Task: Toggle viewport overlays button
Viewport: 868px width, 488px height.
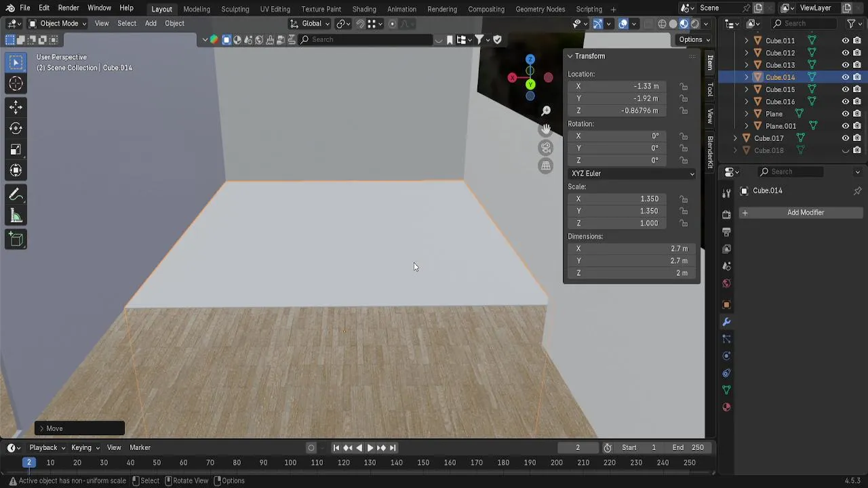Action: 623,24
